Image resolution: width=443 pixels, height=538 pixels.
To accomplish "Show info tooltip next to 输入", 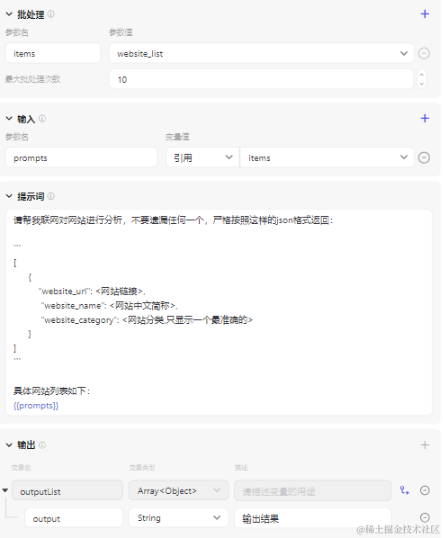I will [x=42, y=118].
